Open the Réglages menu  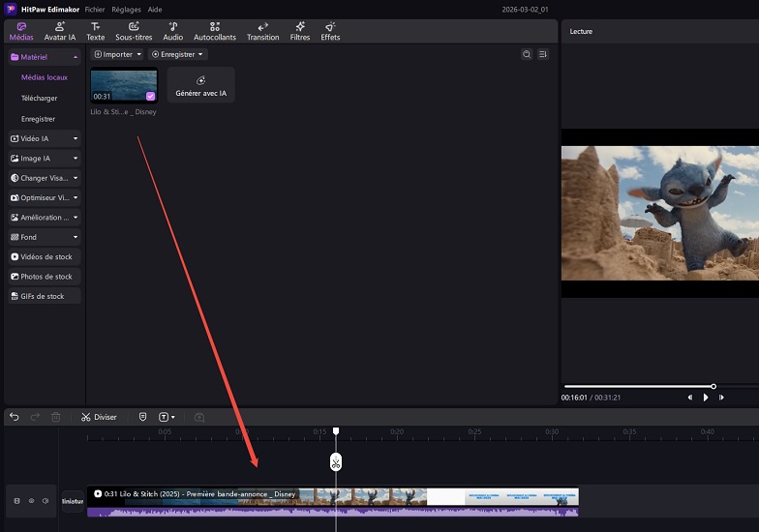click(x=126, y=10)
